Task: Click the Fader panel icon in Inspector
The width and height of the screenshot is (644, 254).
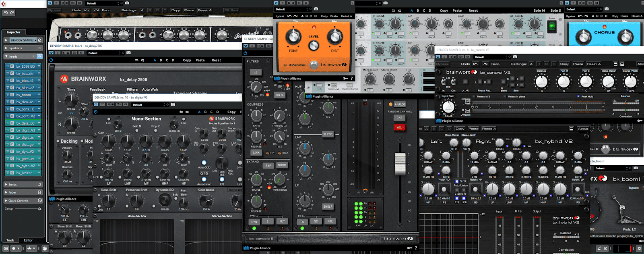Action: [x=39, y=192]
